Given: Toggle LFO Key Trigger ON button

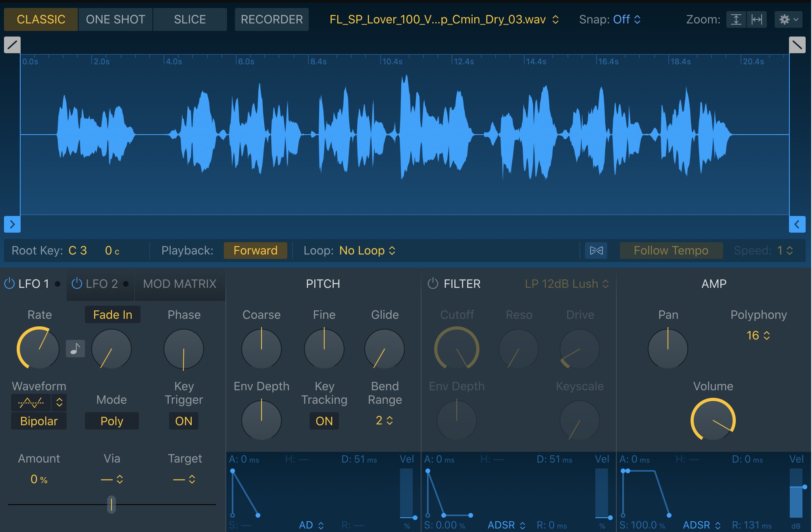Looking at the screenshot, I should 184,421.
